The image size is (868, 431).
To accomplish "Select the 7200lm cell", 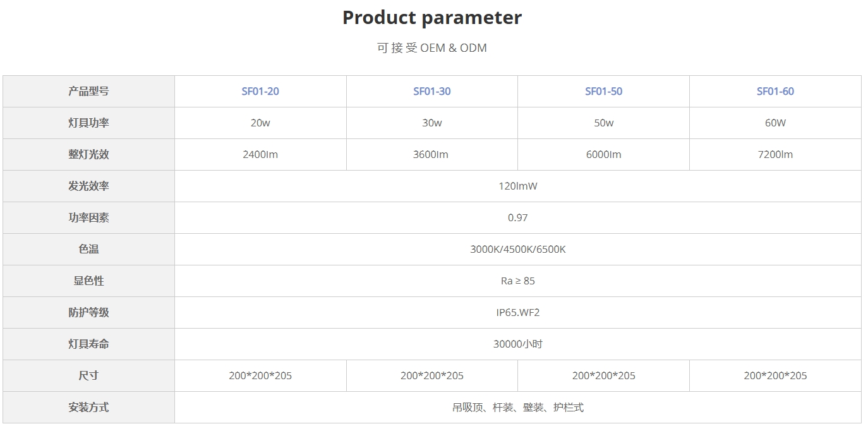I will click(x=775, y=154).
